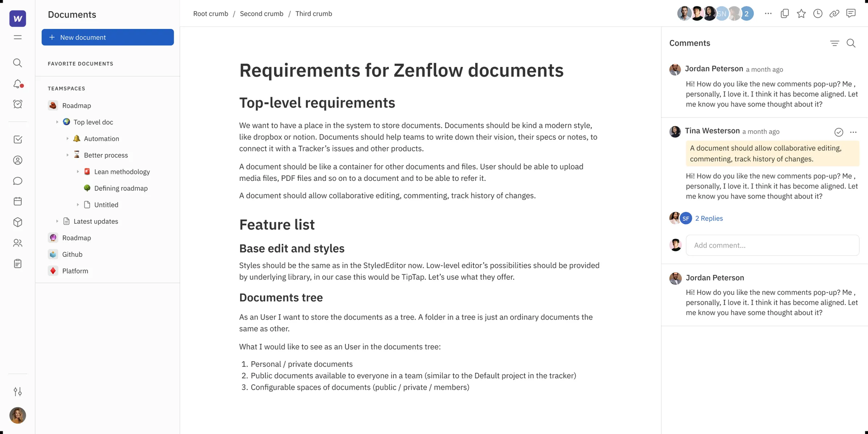Viewport: 868px width, 434px height.
Task: Open Tina Westerson comment options menu
Action: (x=853, y=132)
